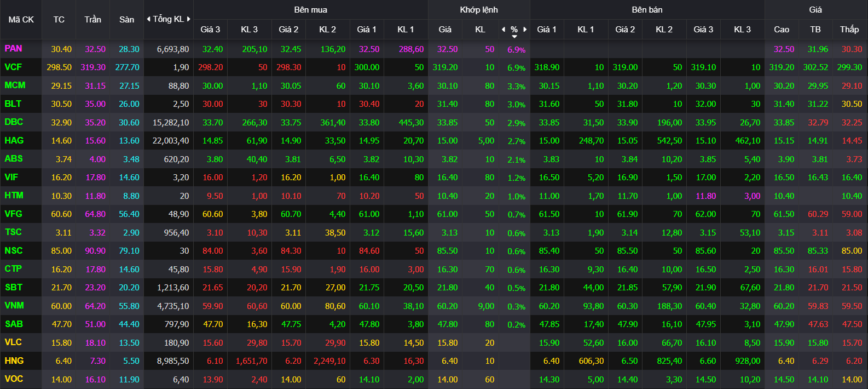The width and height of the screenshot is (868, 389).
Task: Open stock symbol VLC
Action: [13, 342]
